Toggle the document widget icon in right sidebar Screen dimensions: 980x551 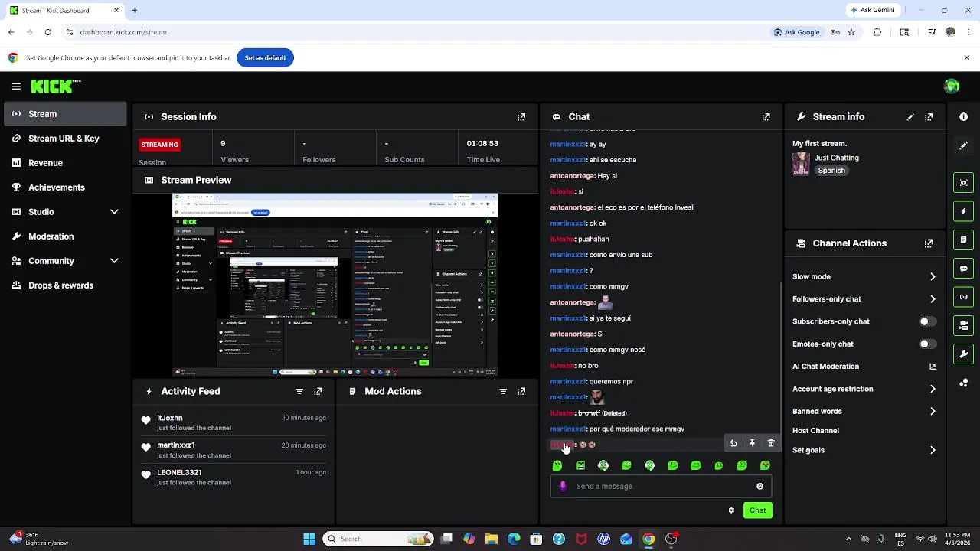[963, 240]
